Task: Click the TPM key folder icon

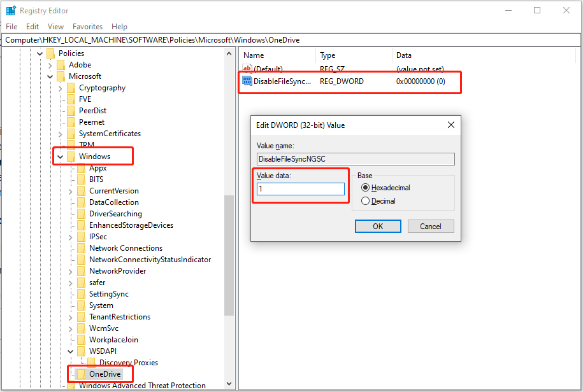Action: coord(71,144)
